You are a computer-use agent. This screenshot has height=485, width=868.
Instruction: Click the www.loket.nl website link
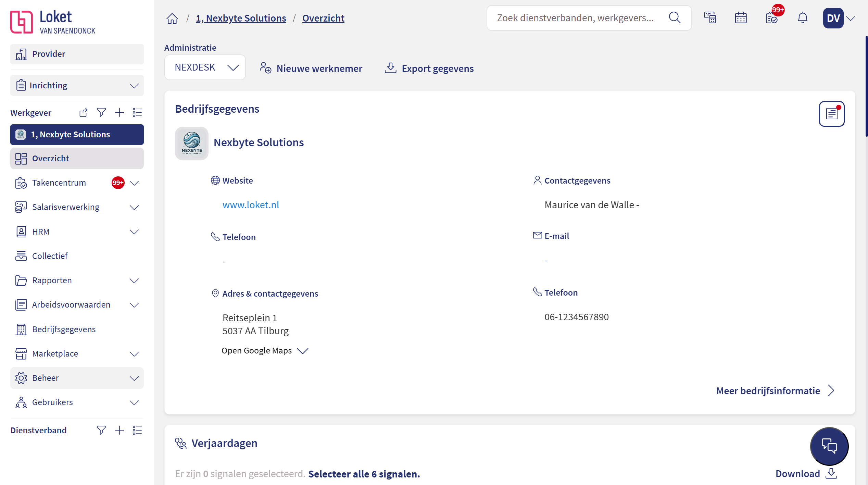[251, 205]
